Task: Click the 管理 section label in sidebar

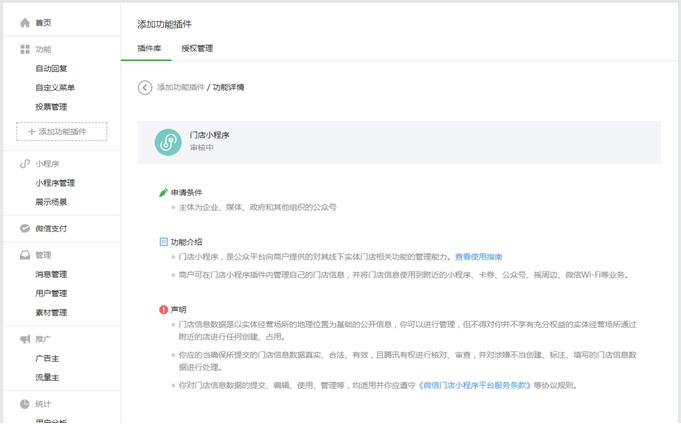Action: 43,255
